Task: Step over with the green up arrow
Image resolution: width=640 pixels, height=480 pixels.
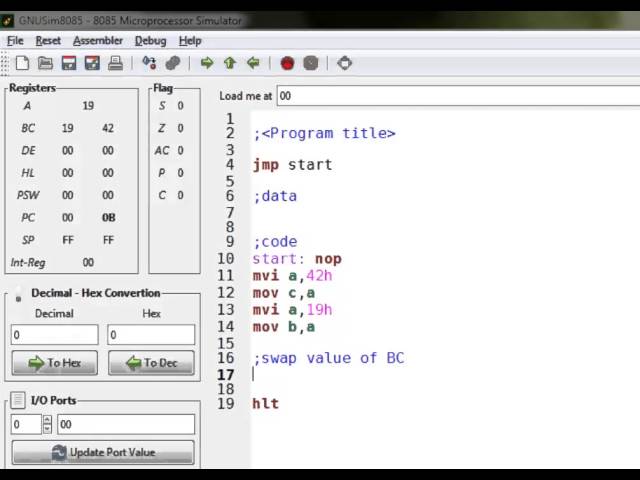Action: click(x=230, y=63)
